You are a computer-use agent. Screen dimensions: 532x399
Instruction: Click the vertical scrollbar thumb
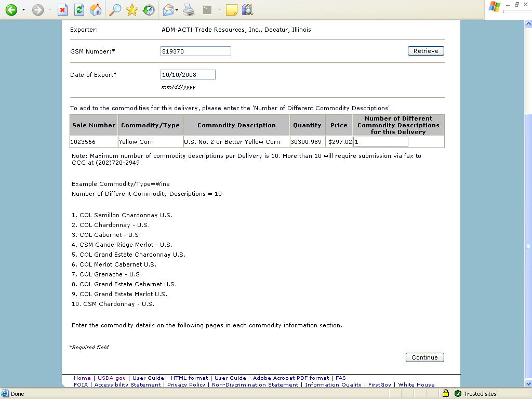click(x=528, y=246)
